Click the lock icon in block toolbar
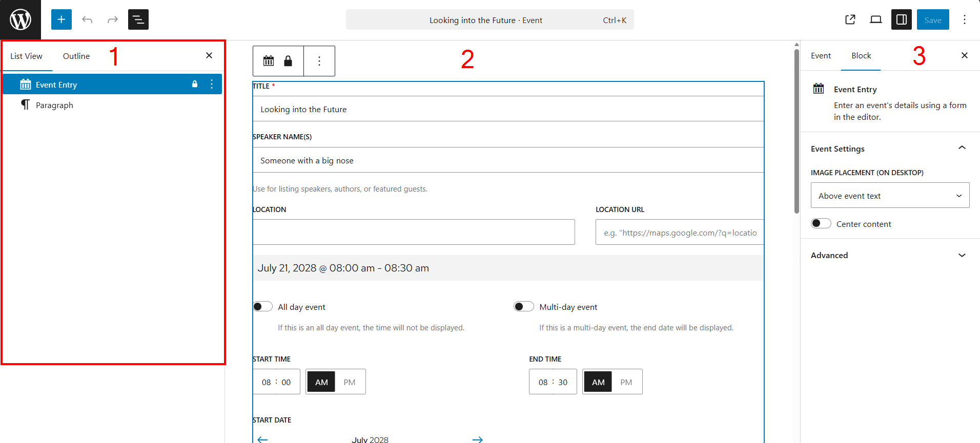 click(288, 61)
